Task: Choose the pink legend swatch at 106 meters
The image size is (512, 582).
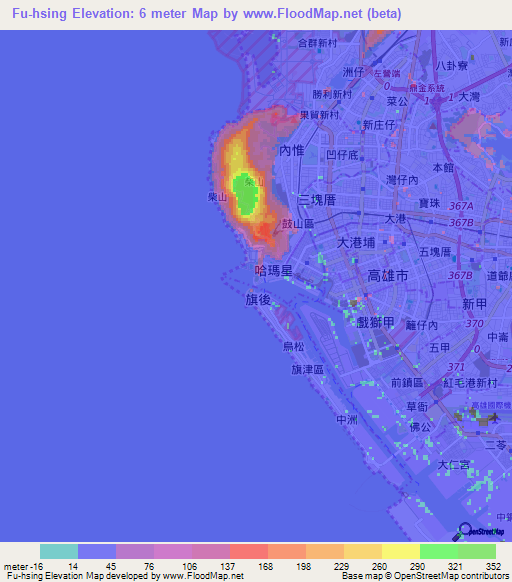Action: [x=211, y=552]
